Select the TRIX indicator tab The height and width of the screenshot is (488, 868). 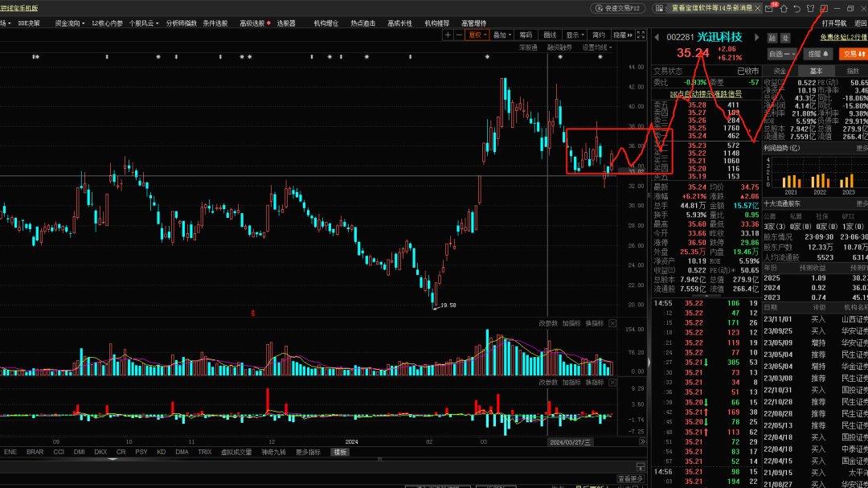coord(204,452)
